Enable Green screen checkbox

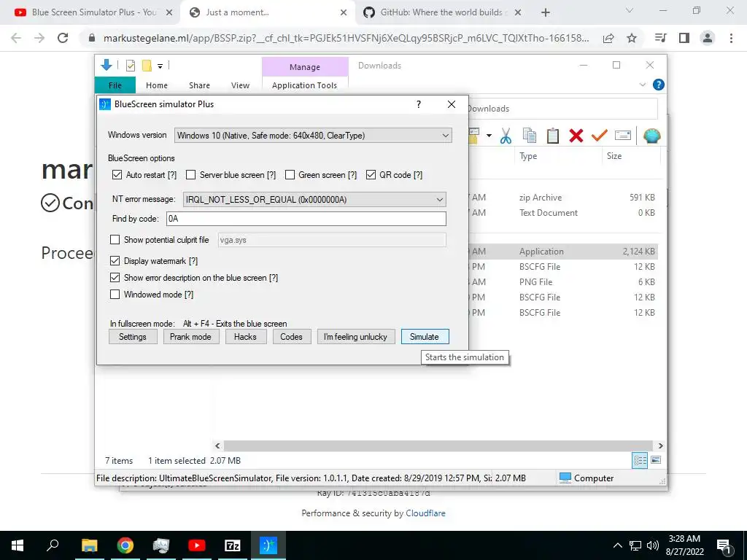coord(290,175)
